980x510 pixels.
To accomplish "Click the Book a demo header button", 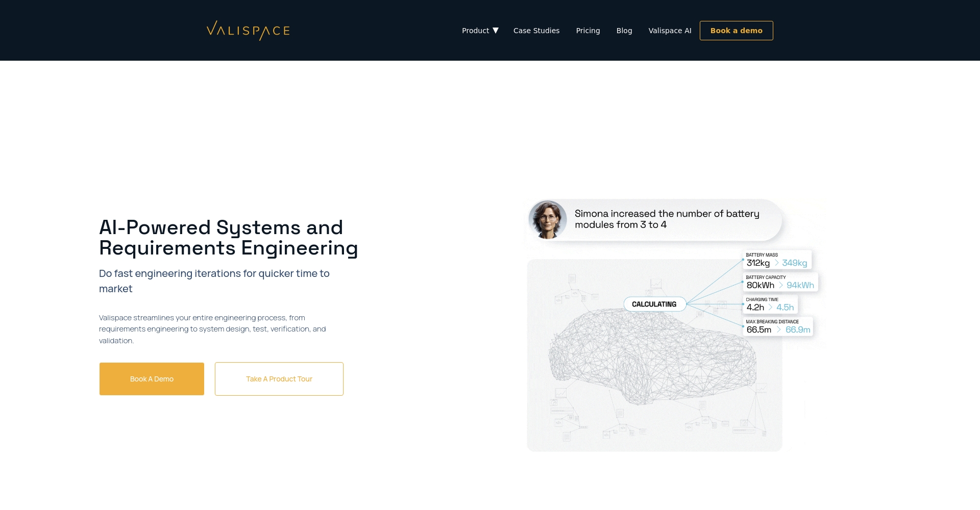I will pos(736,31).
